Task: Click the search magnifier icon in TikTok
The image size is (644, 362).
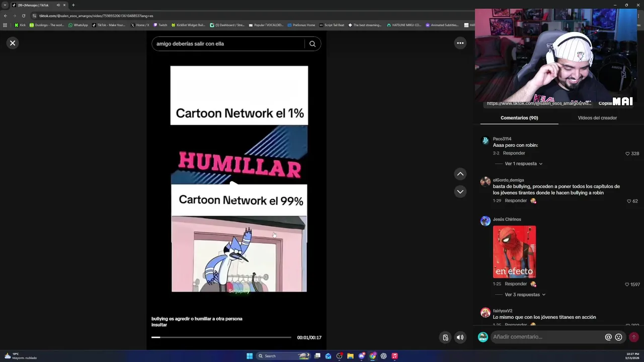Action: pos(312,44)
